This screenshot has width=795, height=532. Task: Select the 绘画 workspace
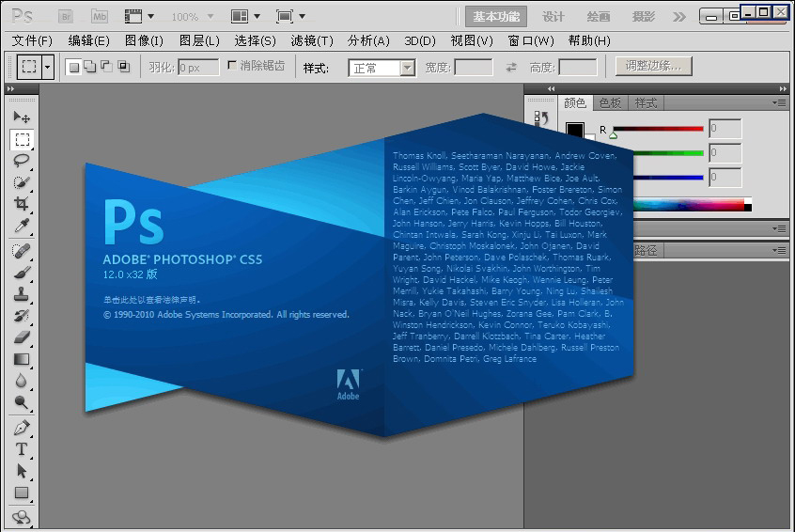click(x=599, y=17)
